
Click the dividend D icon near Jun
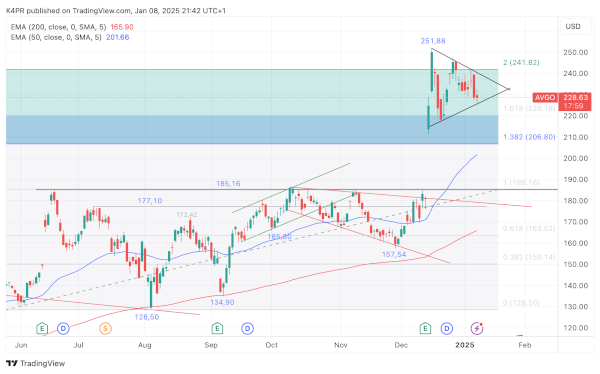tap(63, 328)
